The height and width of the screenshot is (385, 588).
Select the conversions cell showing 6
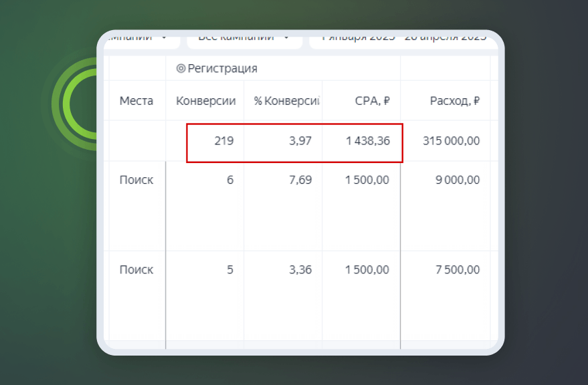tap(230, 180)
